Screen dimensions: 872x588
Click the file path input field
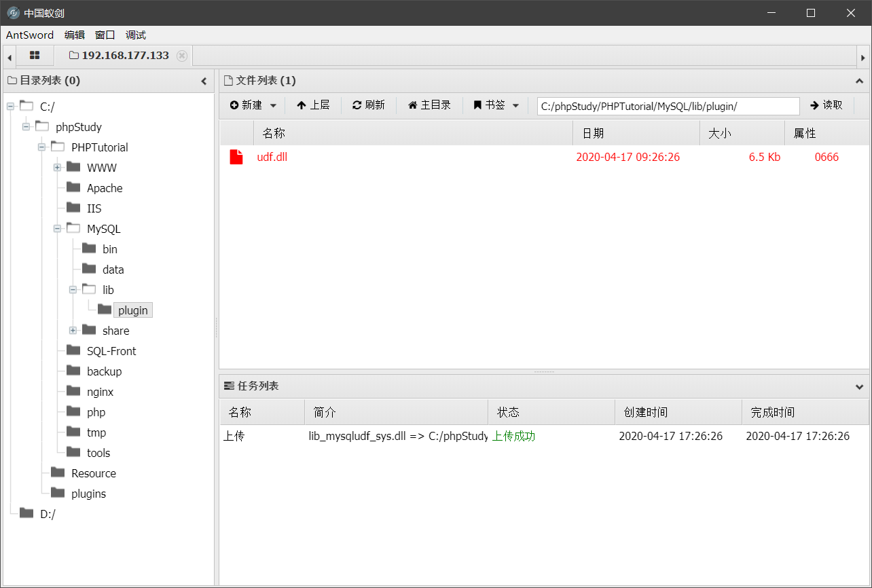pyautogui.click(x=668, y=106)
